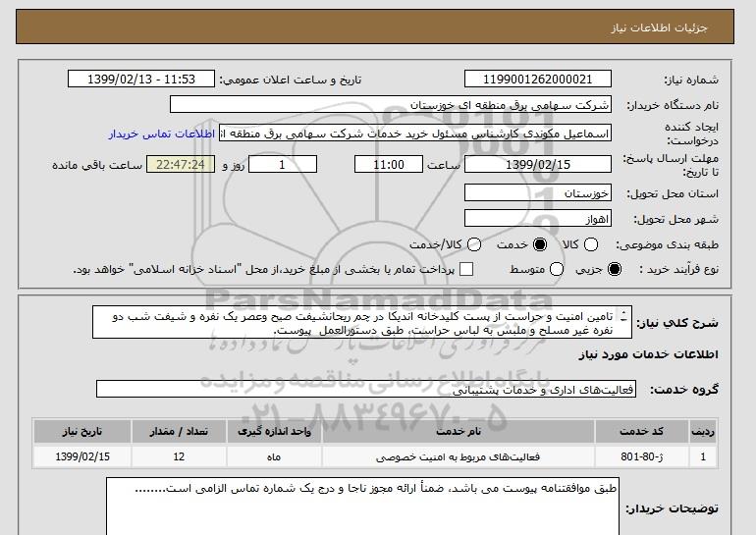756x535 pixels.
Task: Click the توضیحات خریدار label
Action: point(673,508)
